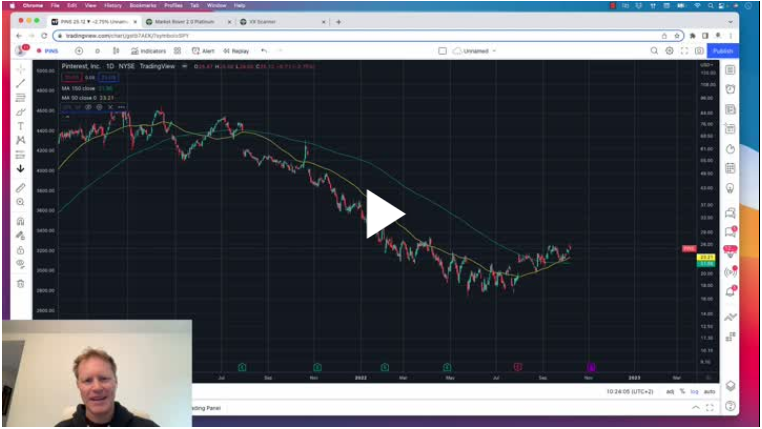Open the MA indicator settings gear
The width and height of the screenshot is (762, 429).
pyautogui.click(x=99, y=107)
